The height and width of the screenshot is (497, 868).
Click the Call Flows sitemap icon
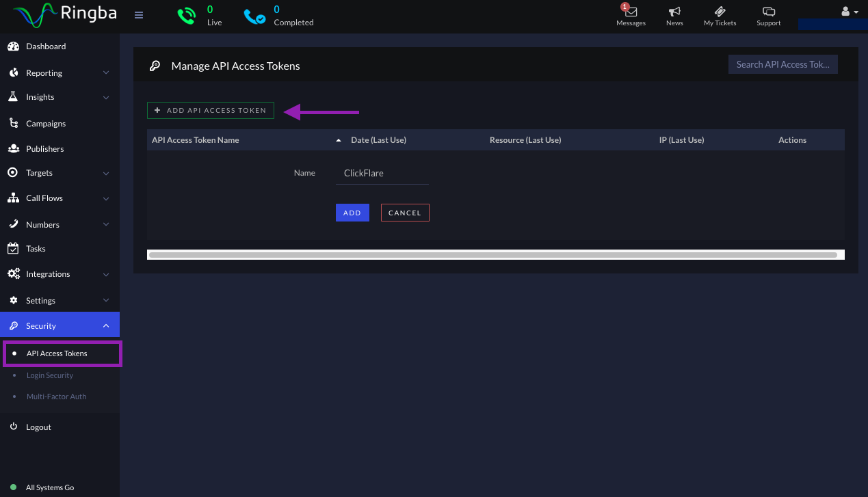coord(13,198)
